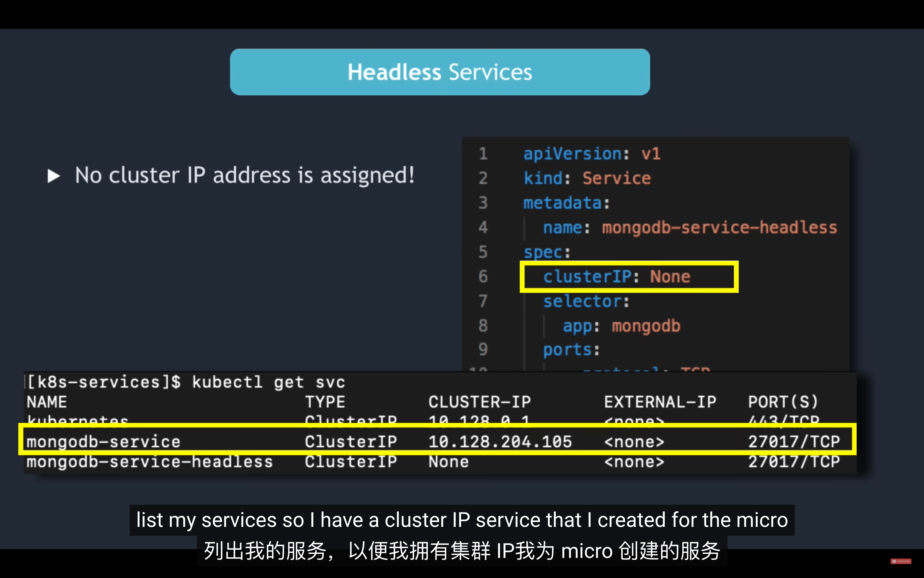Click the 'mongodb-service' name in the highlighted row
This screenshot has width=924, height=578.
(x=103, y=442)
